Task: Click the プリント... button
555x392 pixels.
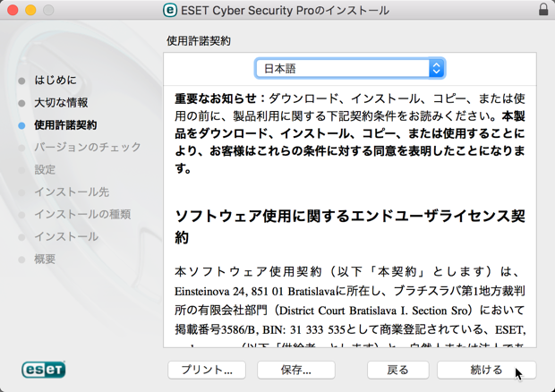Action: 207,370
